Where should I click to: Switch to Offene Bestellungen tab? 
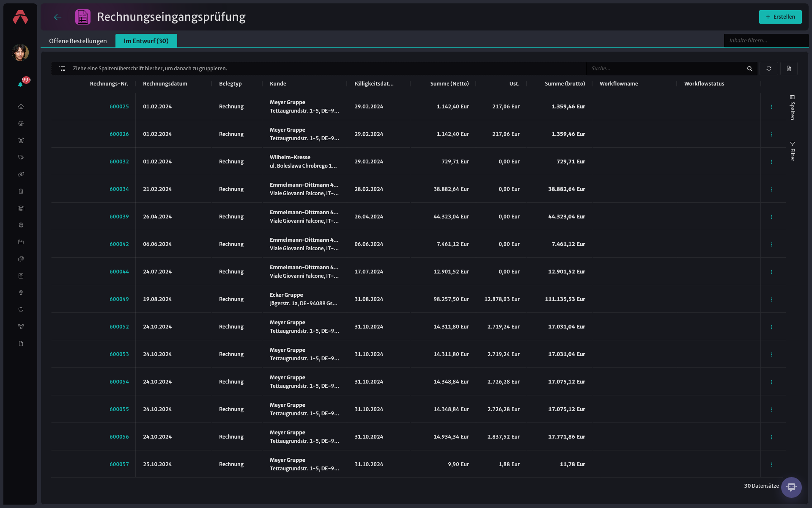coord(78,41)
